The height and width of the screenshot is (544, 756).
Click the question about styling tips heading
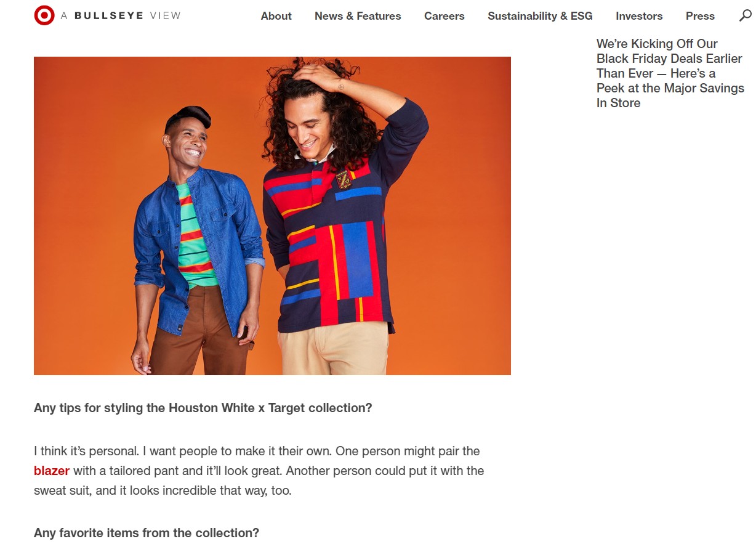[203, 408]
